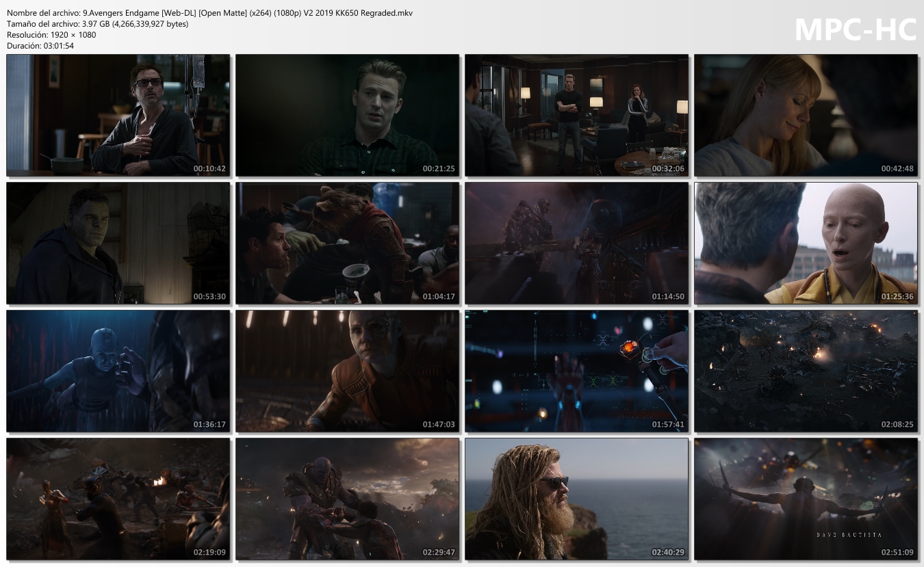
Task: Select the thumbnail at 02:19:09
Action: click(118, 499)
